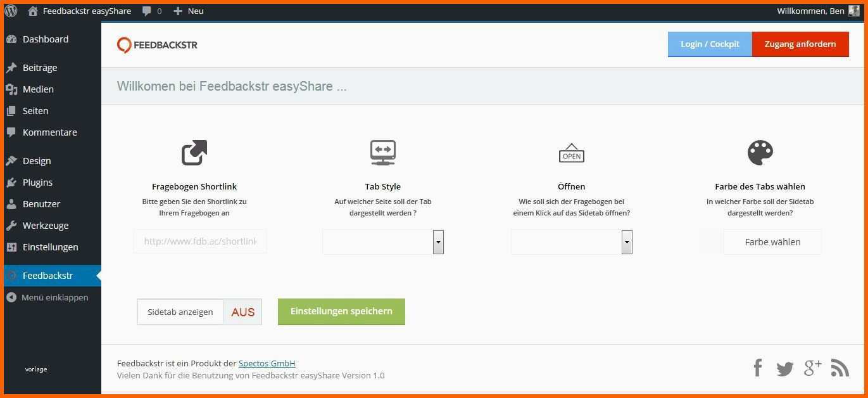The height and width of the screenshot is (398, 868).
Task: Click Feedbackstr easyShare site title
Action: coord(87,11)
